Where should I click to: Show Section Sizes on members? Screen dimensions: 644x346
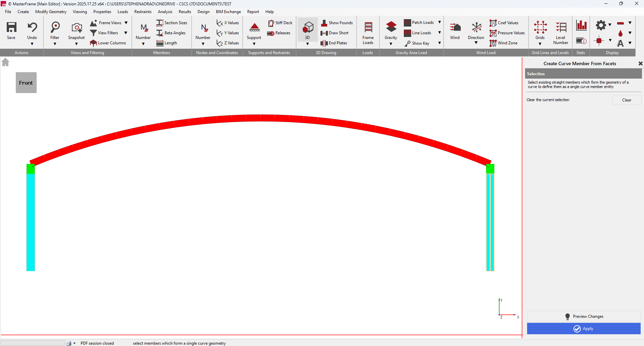click(x=172, y=23)
